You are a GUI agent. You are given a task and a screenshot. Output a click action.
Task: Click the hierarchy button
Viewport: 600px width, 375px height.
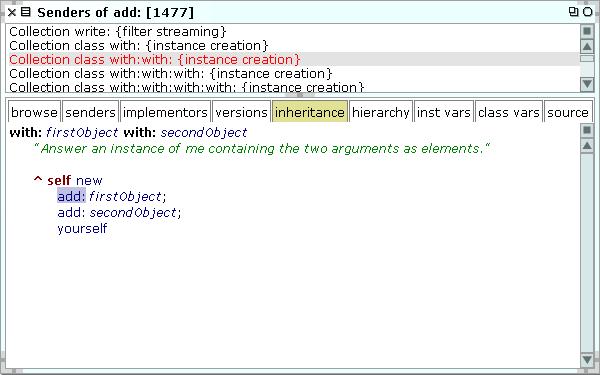click(381, 112)
